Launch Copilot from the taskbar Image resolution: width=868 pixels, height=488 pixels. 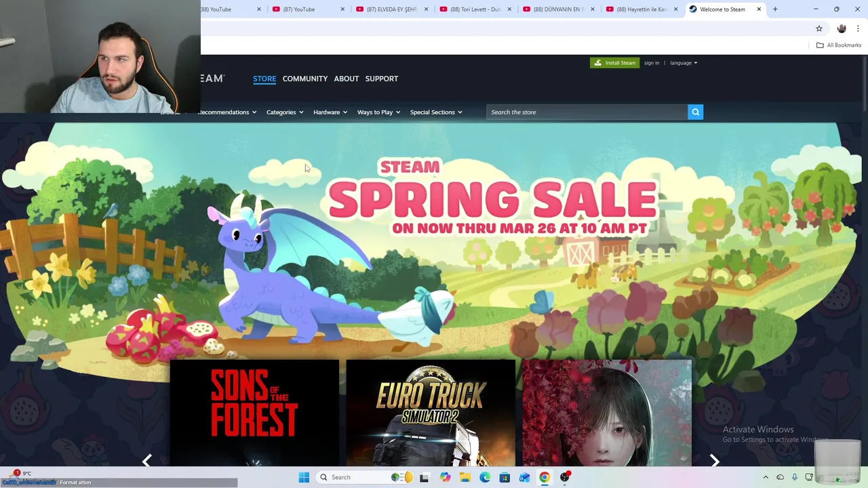click(445, 477)
